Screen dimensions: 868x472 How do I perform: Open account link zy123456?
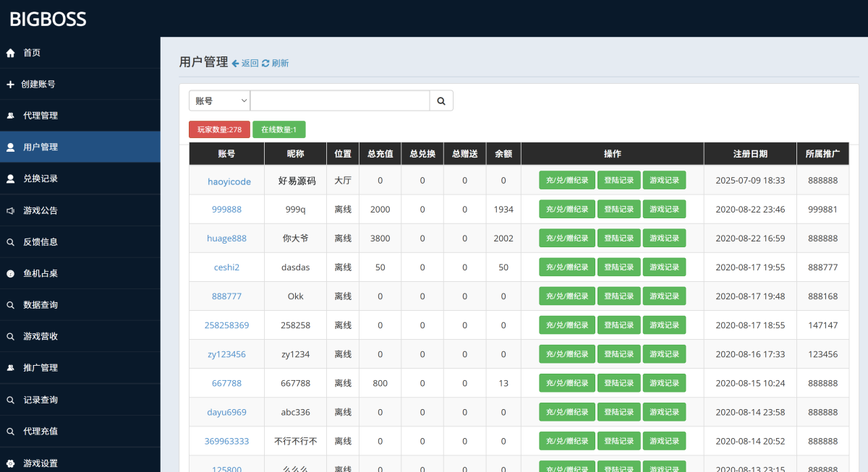[226, 354]
